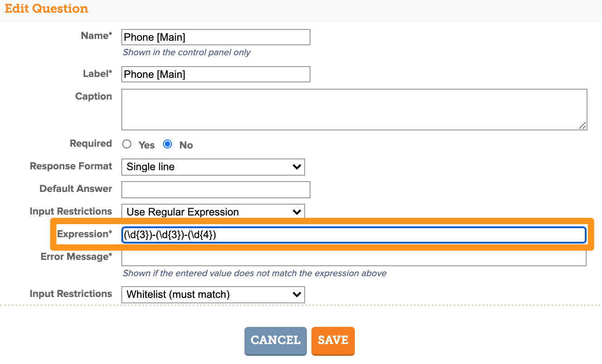602x364 pixels.
Task: Click the Default Answer input box
Action: click(x=216, y=190)
